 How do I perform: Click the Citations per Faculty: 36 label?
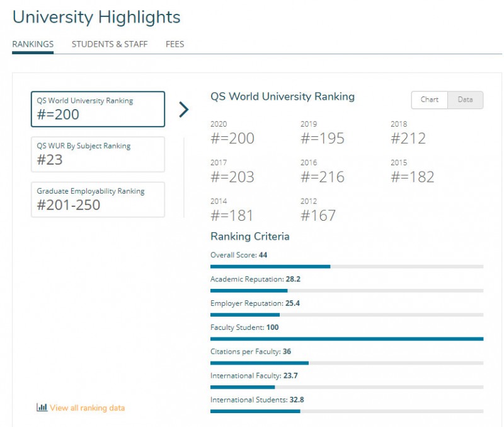(x=251, y=352)
